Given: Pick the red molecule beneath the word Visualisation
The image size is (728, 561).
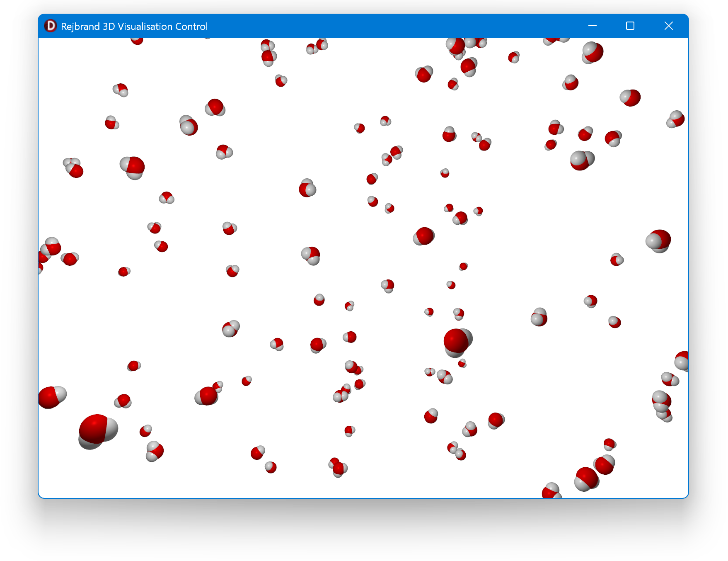Looking at the screenshot, I should (137, 40).
